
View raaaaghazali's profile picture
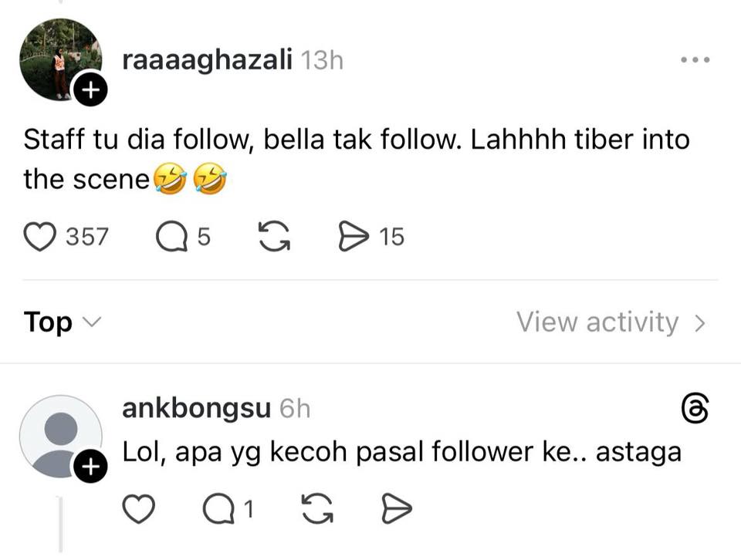coord(60,60)
